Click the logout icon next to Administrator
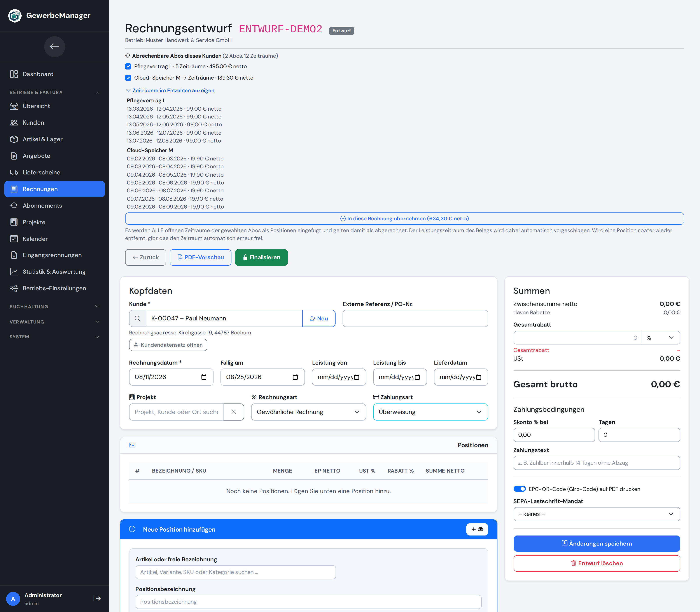 pyautogui.click(x=97, y=598)
